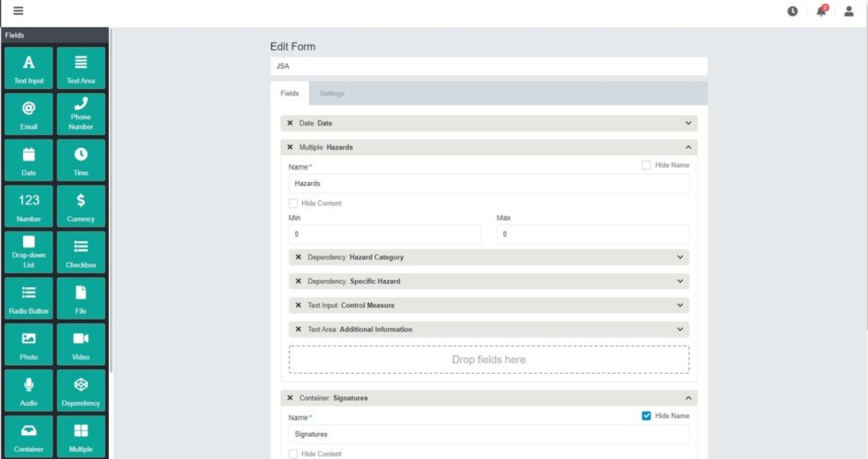Image resolution: width=868 pixels, height=459 pixels.
Task: Click the Drop fields here zone
Action: [488, 360]
